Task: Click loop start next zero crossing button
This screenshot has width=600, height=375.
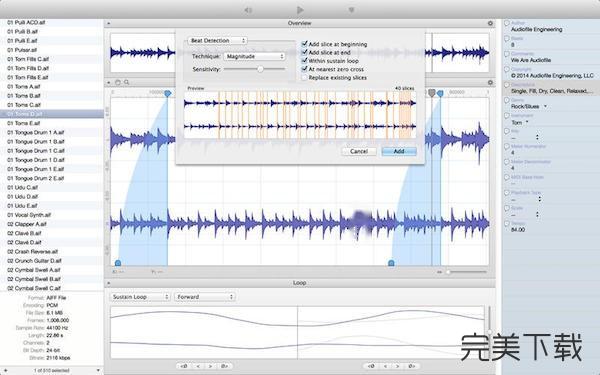Action: pos(224,366)
